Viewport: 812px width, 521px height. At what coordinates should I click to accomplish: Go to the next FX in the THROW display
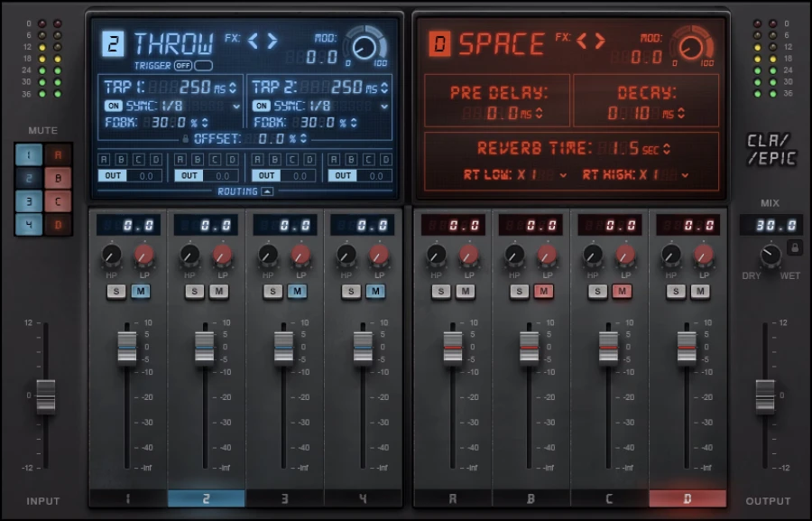(x=272, y=41)
